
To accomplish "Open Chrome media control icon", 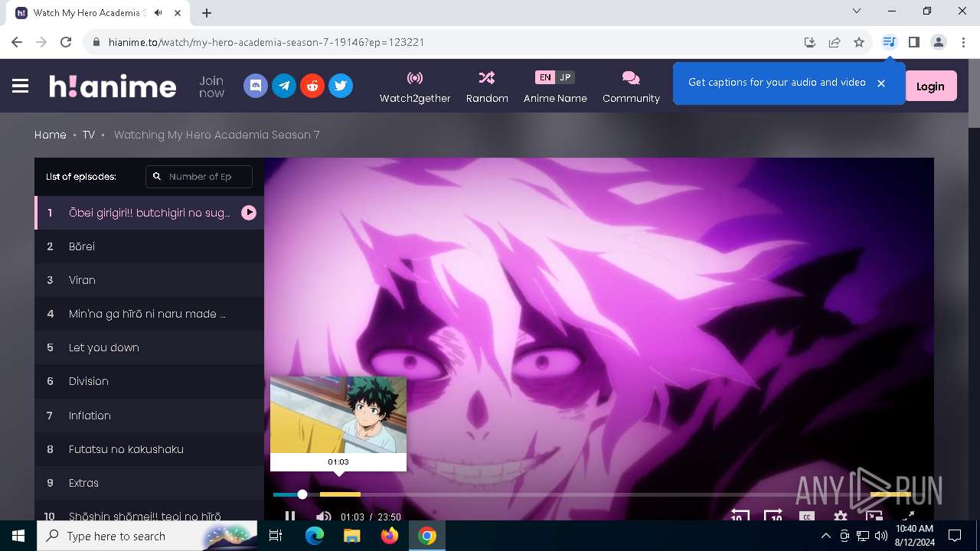I will [889, 42].
